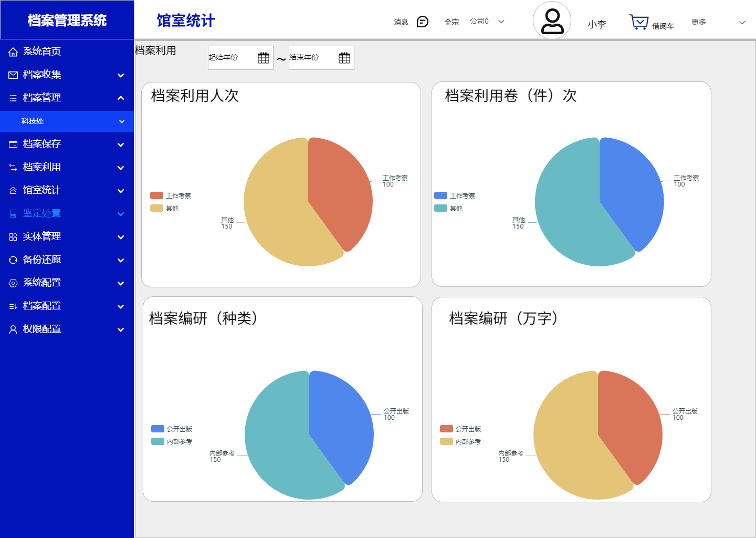
Task: Click the 小李 username link
Action: tap(597, 24)
